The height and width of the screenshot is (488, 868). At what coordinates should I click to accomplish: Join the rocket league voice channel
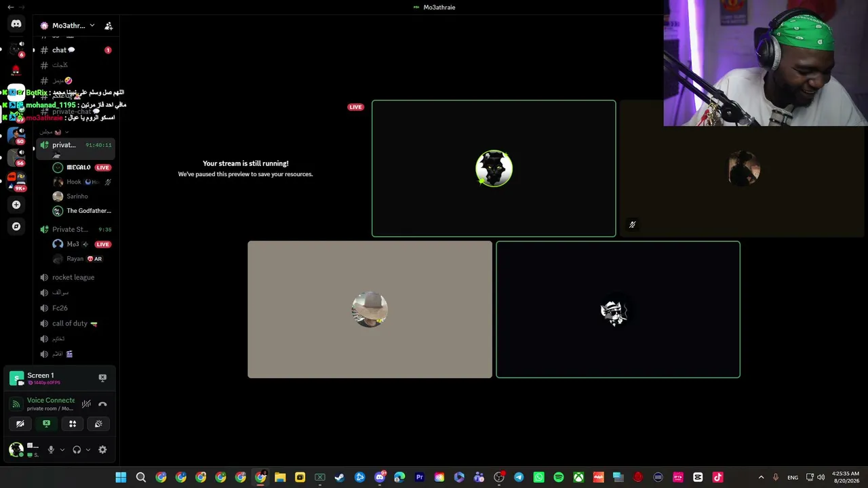click(76, 277)
